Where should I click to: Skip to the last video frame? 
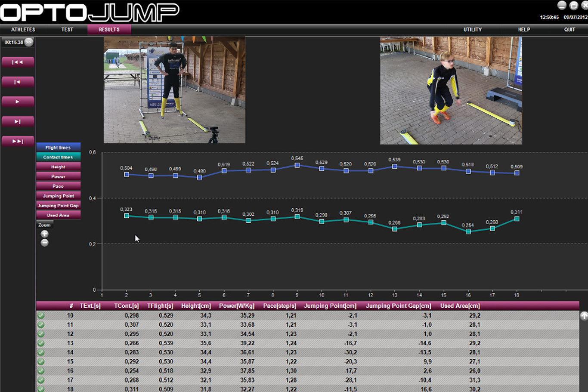pos(18,142)
